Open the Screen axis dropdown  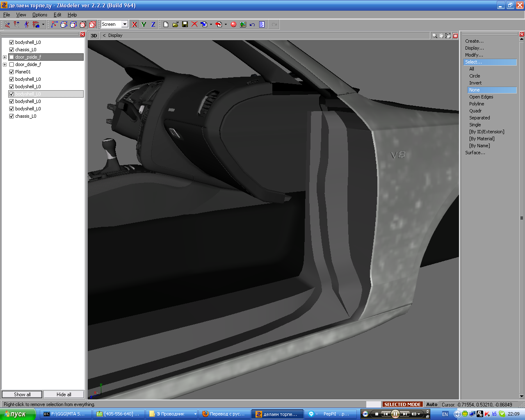pyautogui.click(x=125, y=24)
